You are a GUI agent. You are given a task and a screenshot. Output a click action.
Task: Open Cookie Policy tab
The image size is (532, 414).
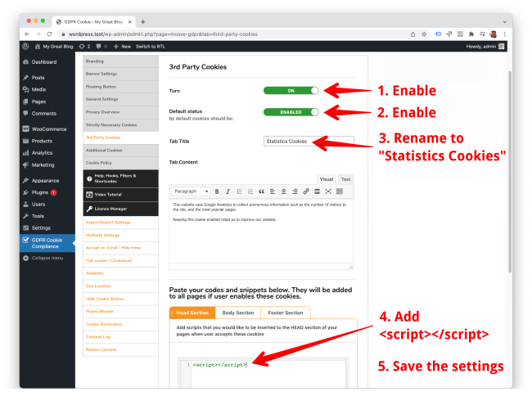point(120,163)
